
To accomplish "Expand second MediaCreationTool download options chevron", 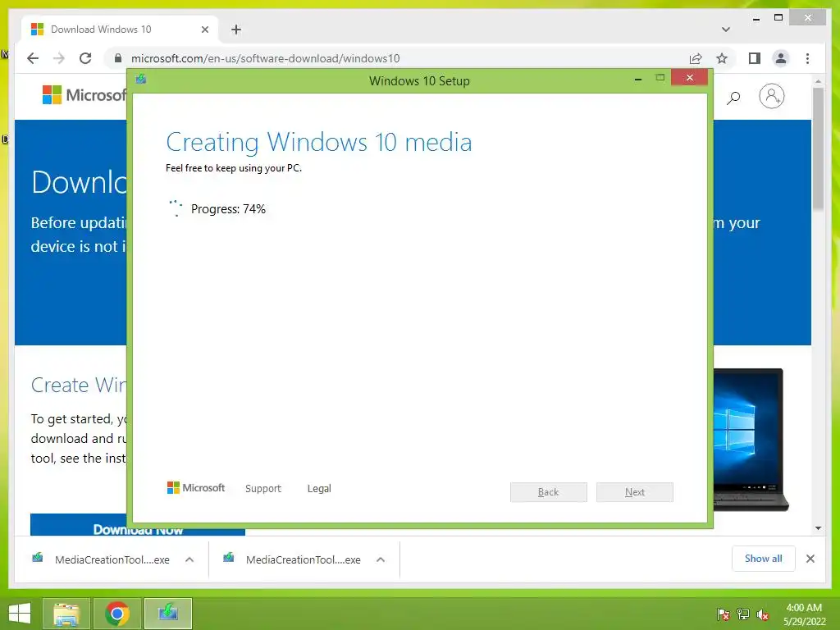I will click(381, 559).
